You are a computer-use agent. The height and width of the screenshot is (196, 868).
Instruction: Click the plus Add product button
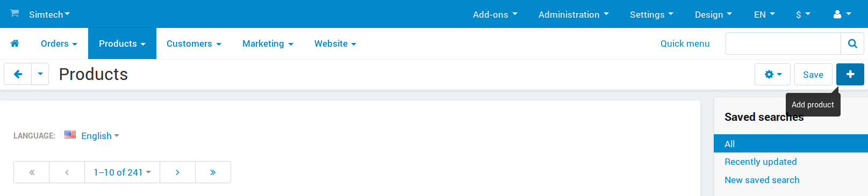pos(850,75)
